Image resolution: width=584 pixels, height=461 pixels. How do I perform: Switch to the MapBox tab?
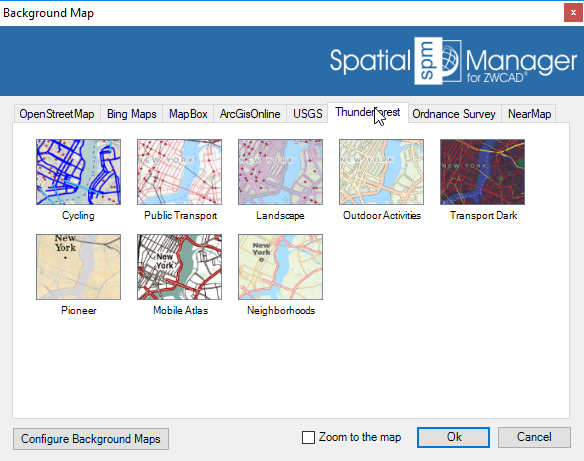(x=188, y=114)
